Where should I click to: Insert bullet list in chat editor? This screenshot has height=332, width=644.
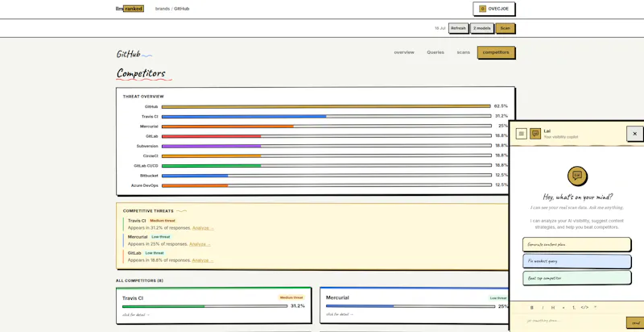[x=563, y=307]
